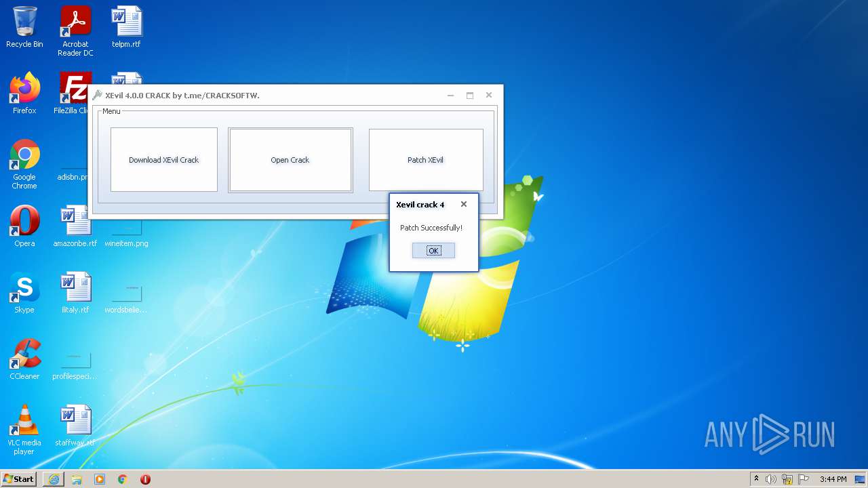The width and height of the screenshot is (868, 488).
Task: Select the CCleaner desktop shortcut
Action: point(24,359)
